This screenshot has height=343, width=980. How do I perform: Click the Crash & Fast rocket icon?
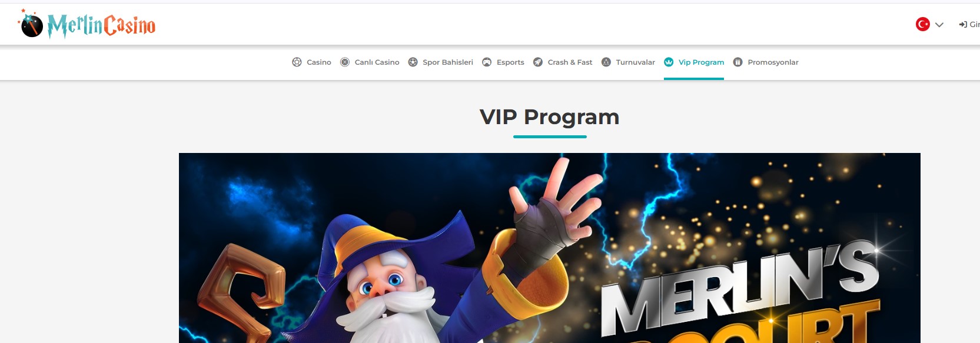pyautogui.click(x=538, y=62)
